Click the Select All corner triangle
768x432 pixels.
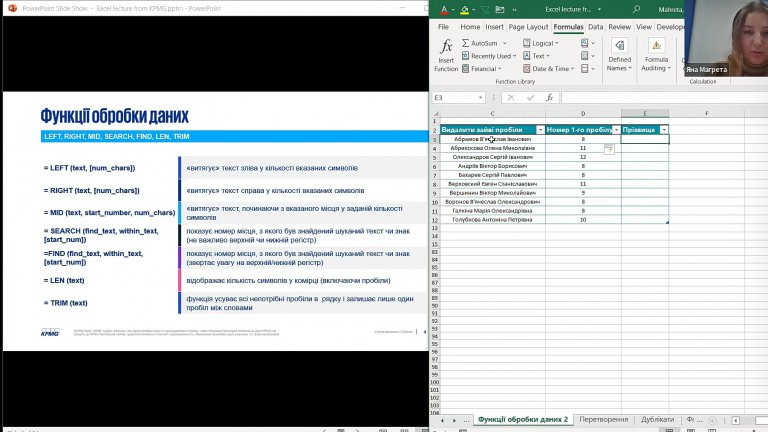pyautogui.click(x=435, y=113)
